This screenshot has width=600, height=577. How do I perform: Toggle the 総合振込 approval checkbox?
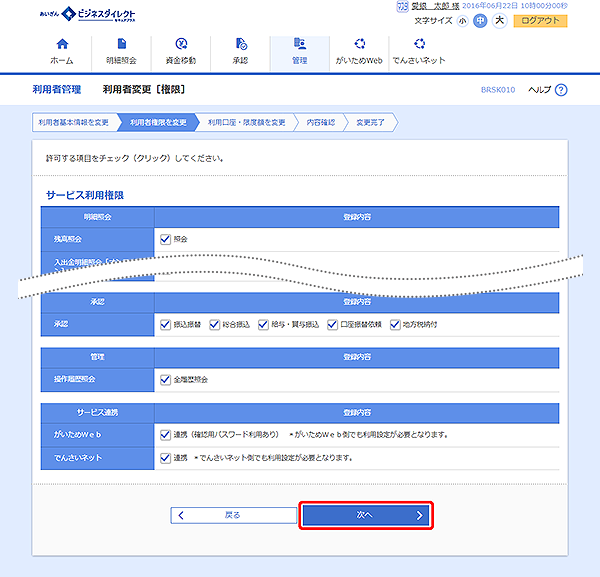pos(215,324)
